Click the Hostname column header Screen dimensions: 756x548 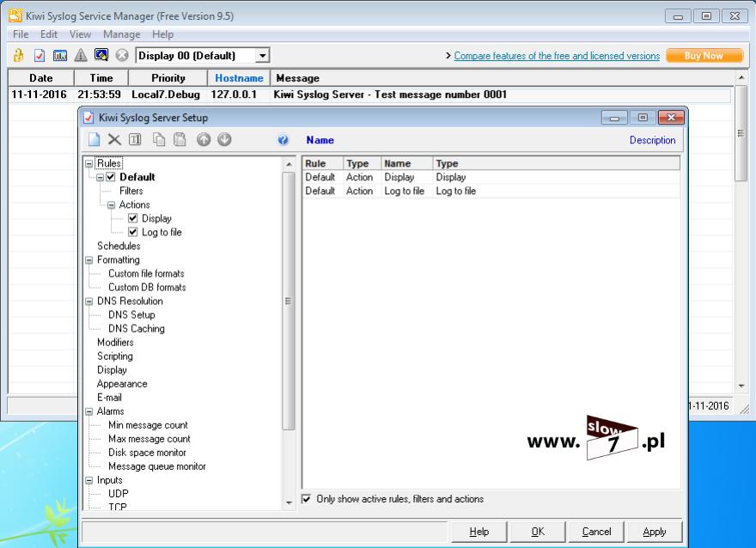click(x=239, y=78)
